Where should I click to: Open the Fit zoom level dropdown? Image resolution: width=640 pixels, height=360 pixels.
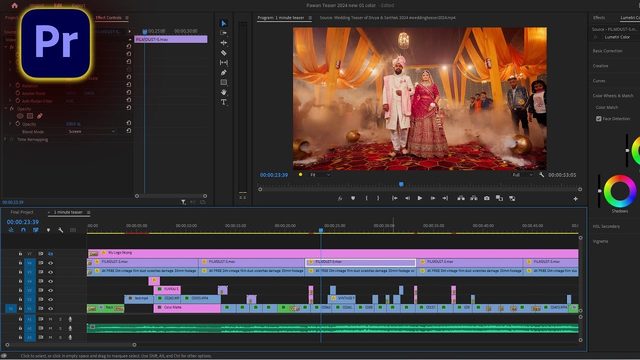[320, 175]
